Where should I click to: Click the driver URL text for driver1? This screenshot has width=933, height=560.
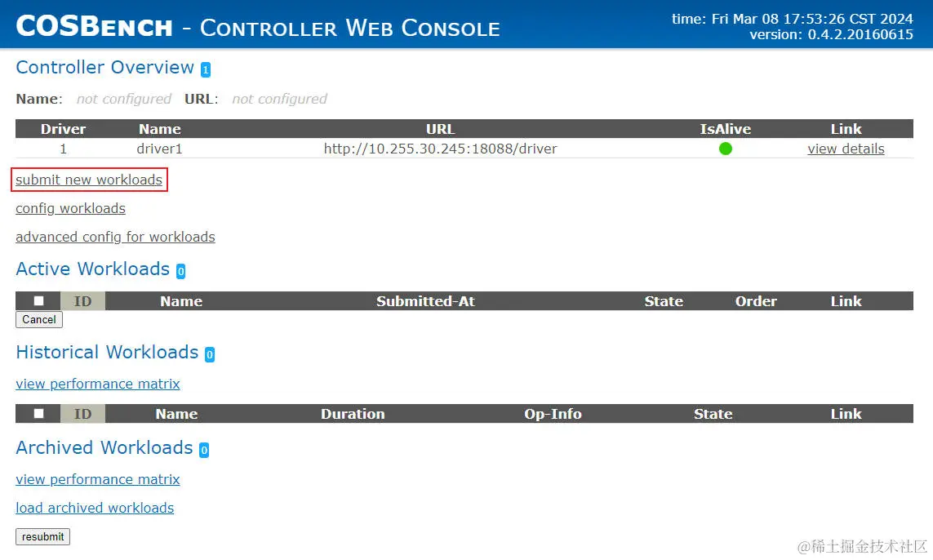click(x=440, y=149)
